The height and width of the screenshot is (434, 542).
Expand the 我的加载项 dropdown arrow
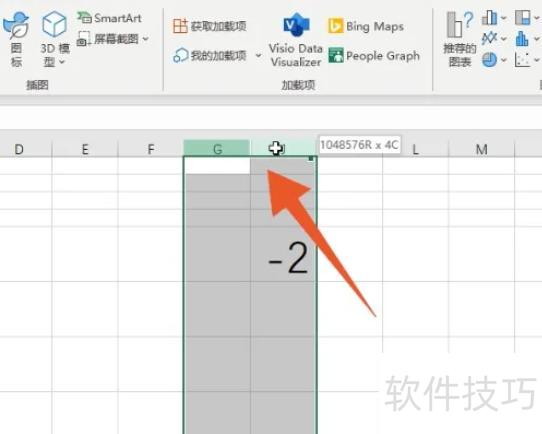coord(258,55)
